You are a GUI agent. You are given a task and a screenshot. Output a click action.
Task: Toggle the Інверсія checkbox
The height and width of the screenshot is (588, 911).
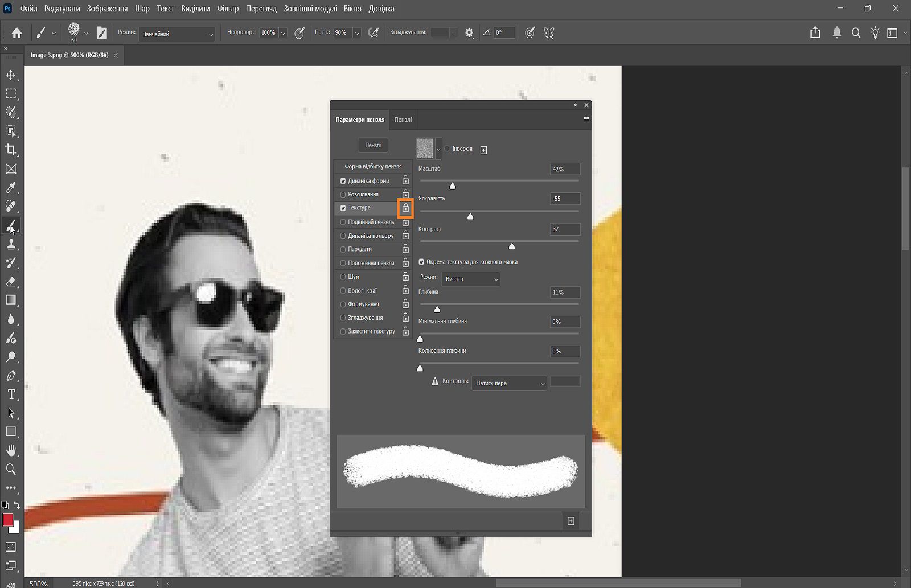click(x=448, y=149)
